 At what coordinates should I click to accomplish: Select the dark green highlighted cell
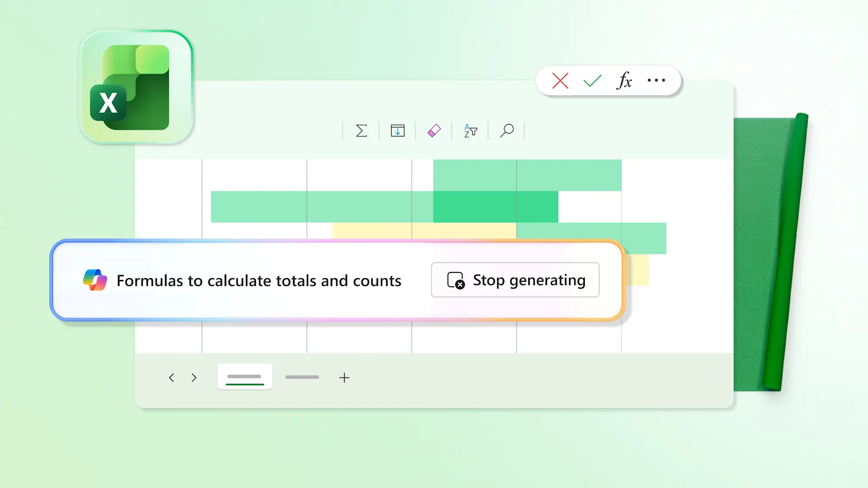[495, 207]
